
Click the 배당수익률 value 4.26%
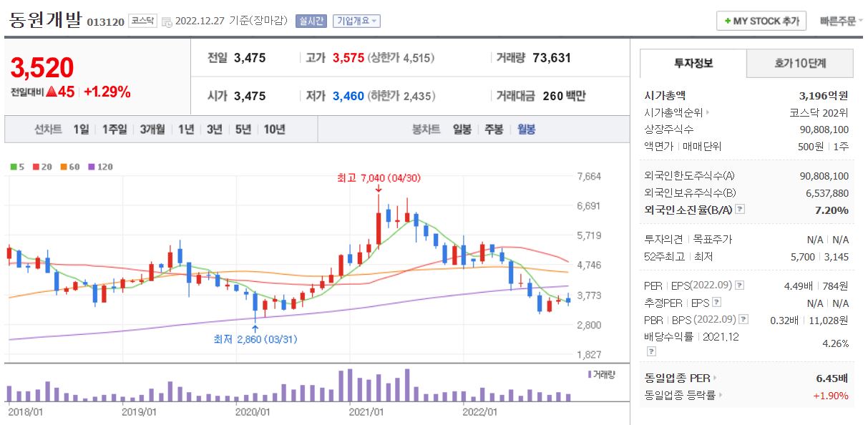coord(836,343)
